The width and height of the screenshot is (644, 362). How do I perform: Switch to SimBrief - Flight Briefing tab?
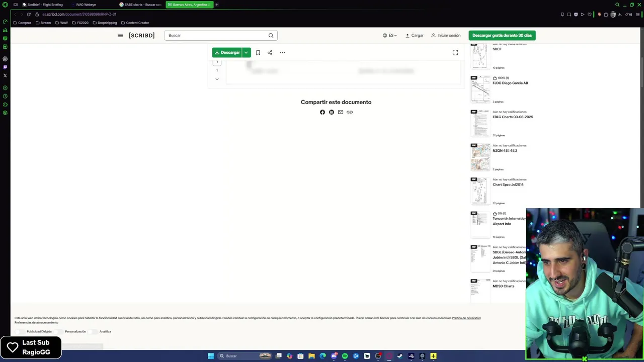pos(43,5)
